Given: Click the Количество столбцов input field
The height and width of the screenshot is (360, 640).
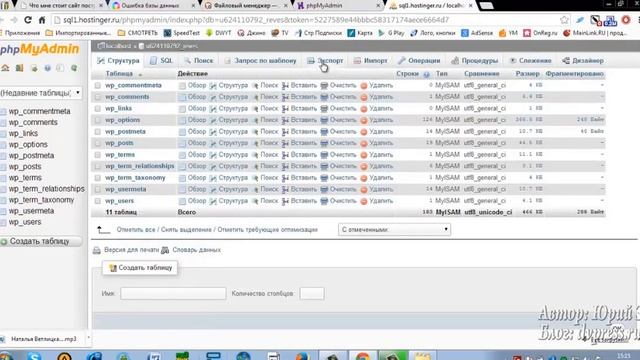Looking at the screenshot, I should 312,293.
